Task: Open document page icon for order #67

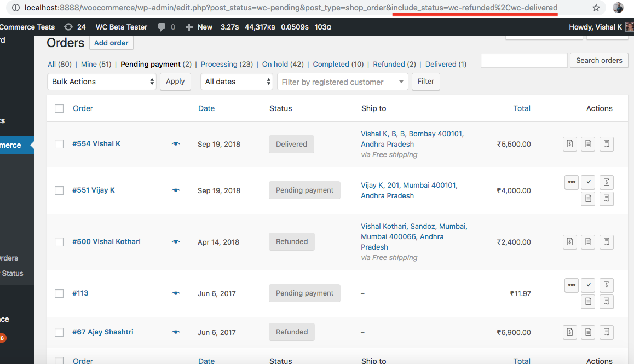Action: click(588, 332)
